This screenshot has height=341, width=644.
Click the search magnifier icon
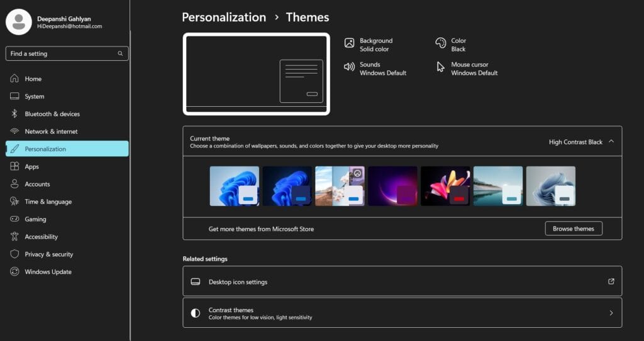click(120, 53)
